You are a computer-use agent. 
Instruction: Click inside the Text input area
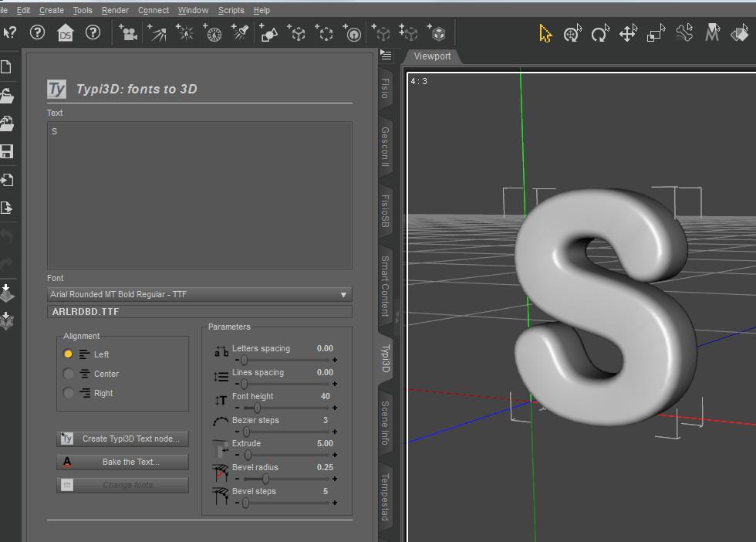[199, 195]
